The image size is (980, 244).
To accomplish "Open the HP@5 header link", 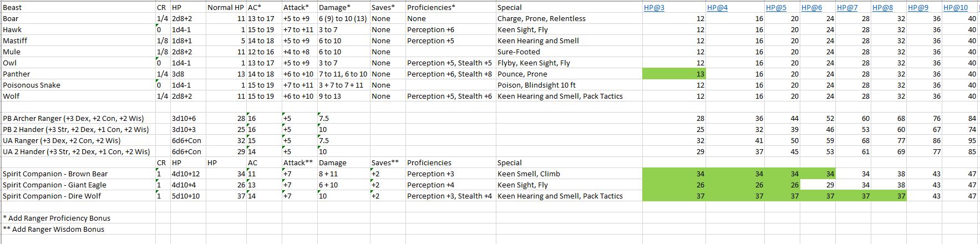I will point(776,8).
